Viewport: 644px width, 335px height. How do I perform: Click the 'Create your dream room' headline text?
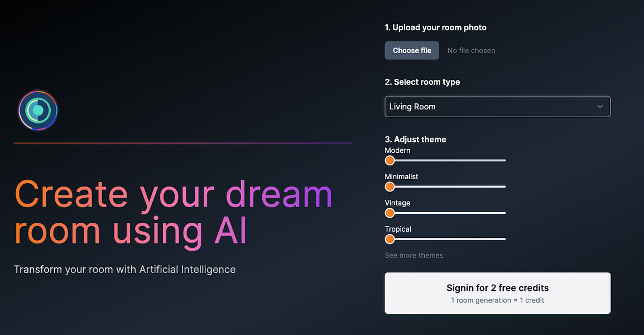pos(173,212)
